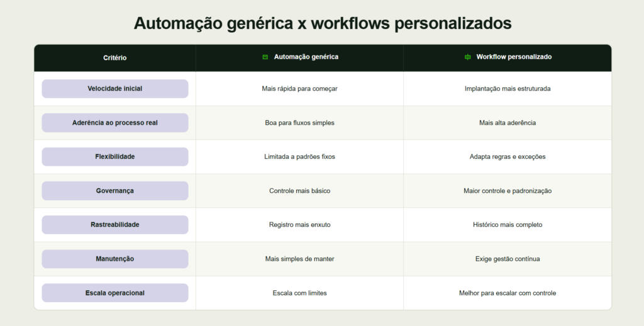Select cell 'Limitada a padrões fixos'
The height and width of the screenshot is (326, 644).
[300, 156]
